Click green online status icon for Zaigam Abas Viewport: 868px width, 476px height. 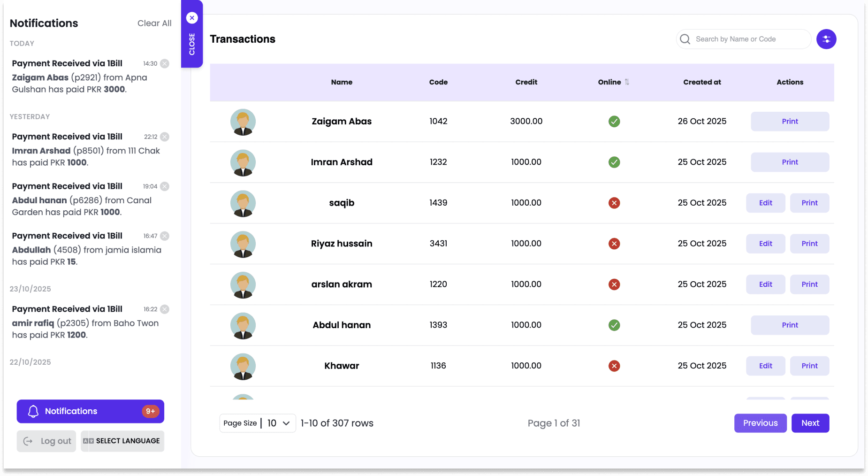(x=614, y=122)
